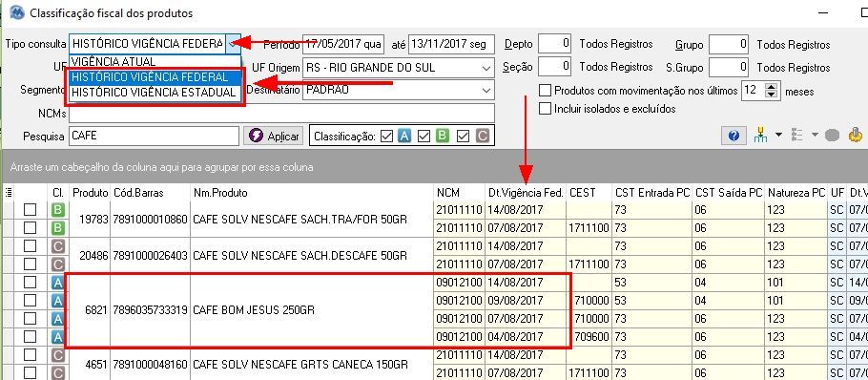Enable Produtos com movimentação nos últimos checkbox
The image size is (868, 380).
coord(546,91)
